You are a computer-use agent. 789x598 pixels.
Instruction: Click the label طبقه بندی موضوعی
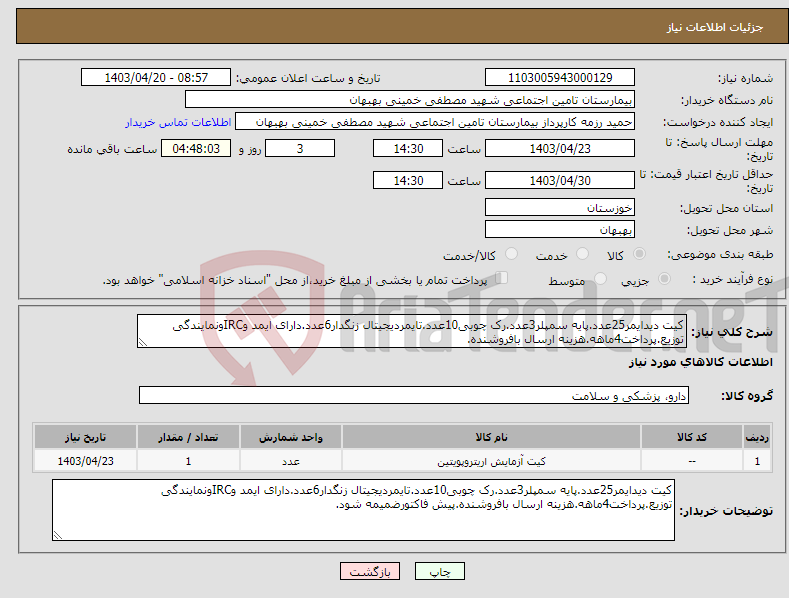pos(720,254)
